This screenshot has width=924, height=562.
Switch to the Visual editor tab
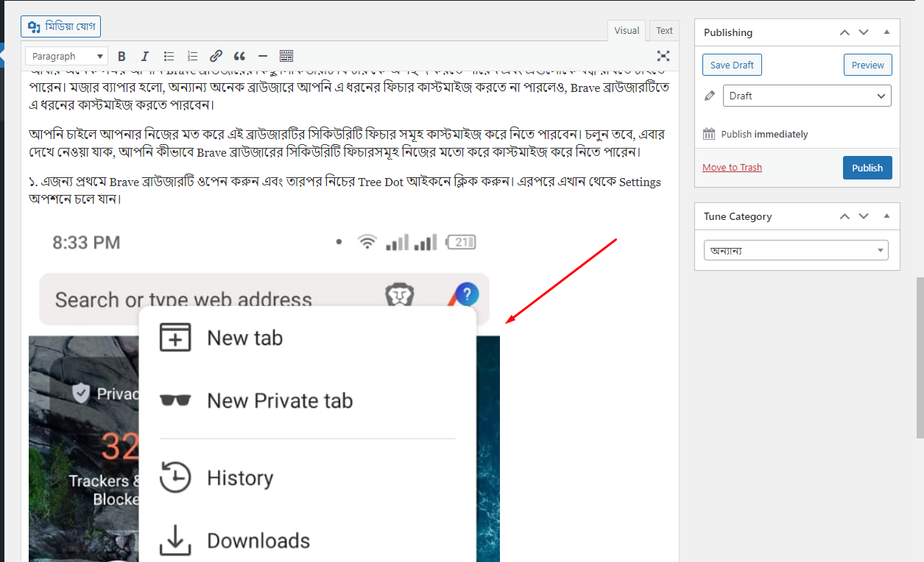click(x=626, y=30)
